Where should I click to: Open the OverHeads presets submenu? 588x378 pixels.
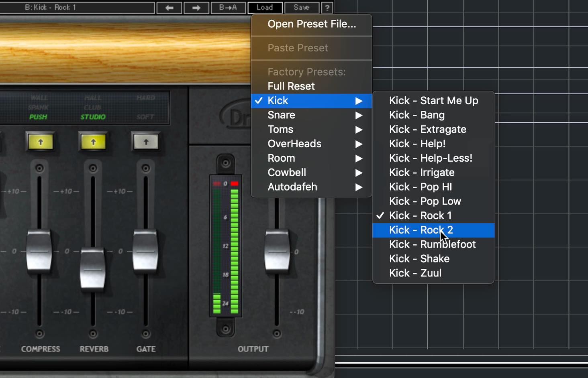click(x=311, y=144)
